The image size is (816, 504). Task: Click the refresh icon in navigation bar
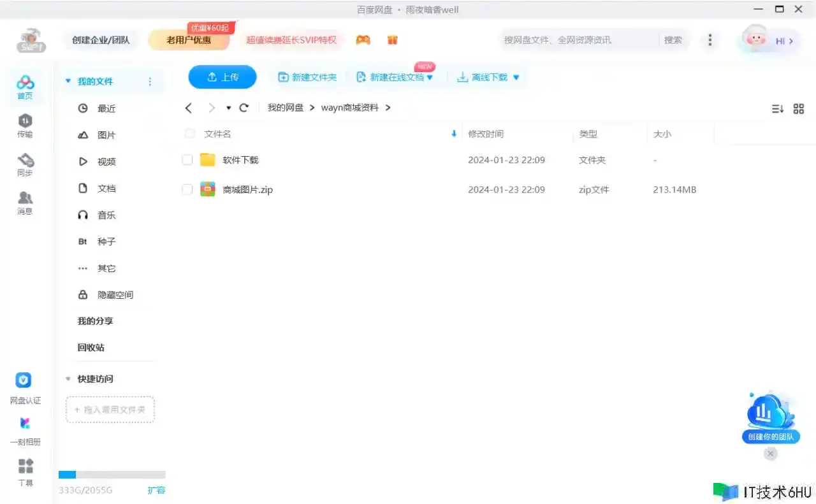tap(244, 108)
